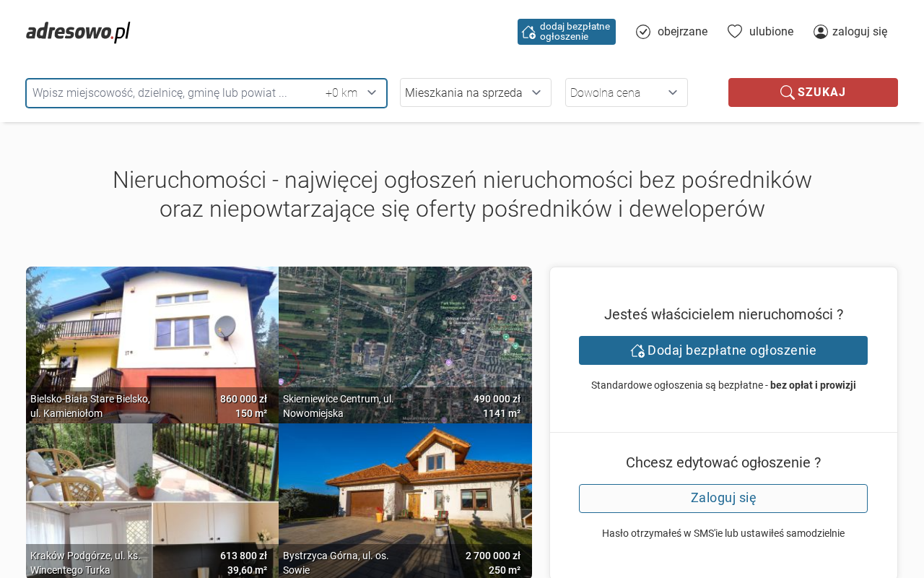Open the Dowolna cena price dropdown

[x=626, y=92]
